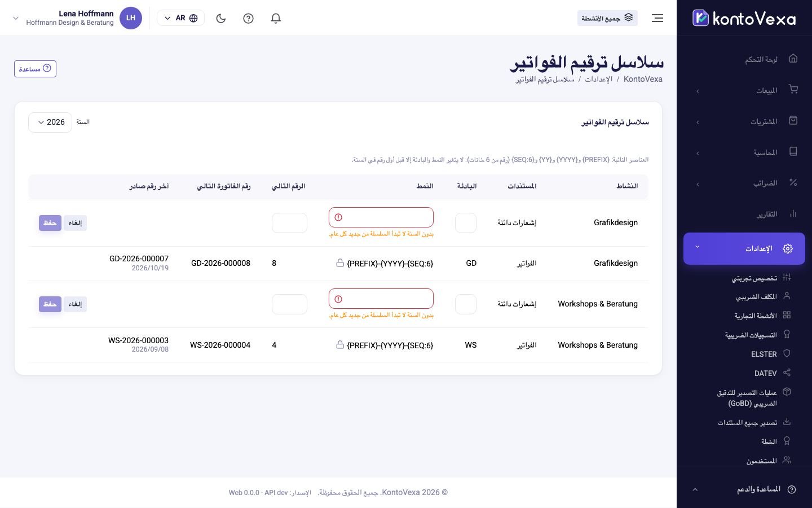
Task: Open جميع الأنشطة activity selector
Action: point(607,18)
